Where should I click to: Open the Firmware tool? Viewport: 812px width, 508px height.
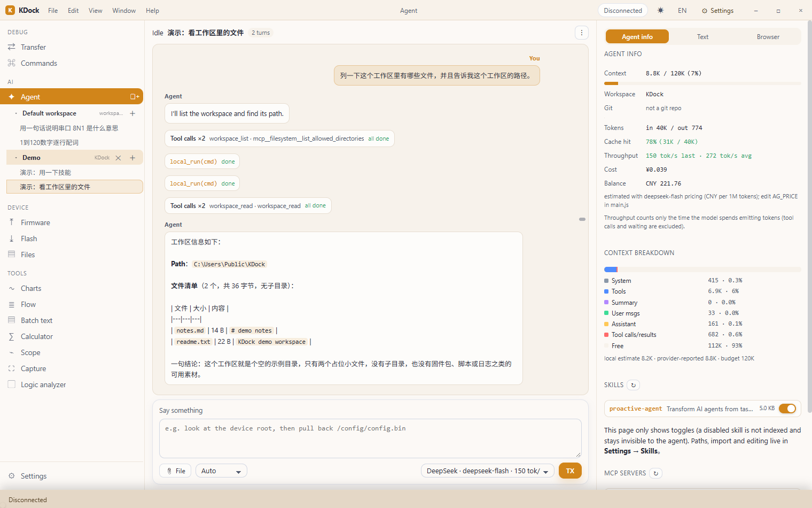[x=72, y=222]
